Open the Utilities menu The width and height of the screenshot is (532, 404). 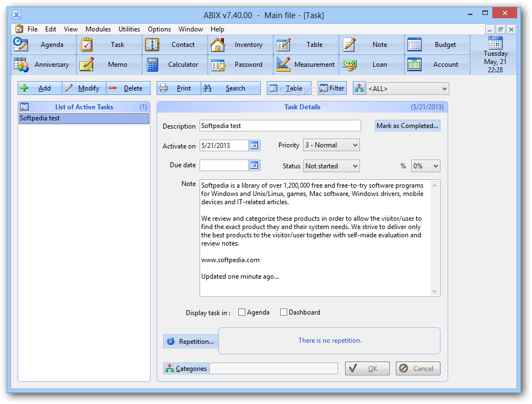129,29
